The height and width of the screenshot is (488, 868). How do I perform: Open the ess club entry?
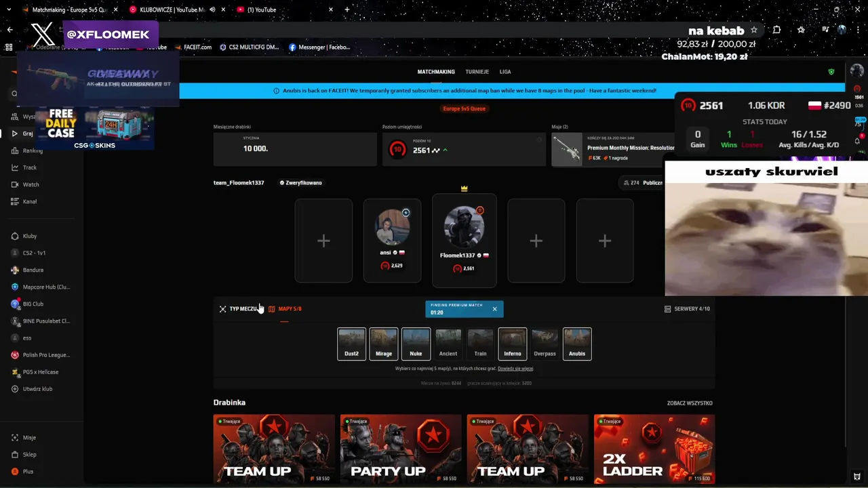[27, 338]
